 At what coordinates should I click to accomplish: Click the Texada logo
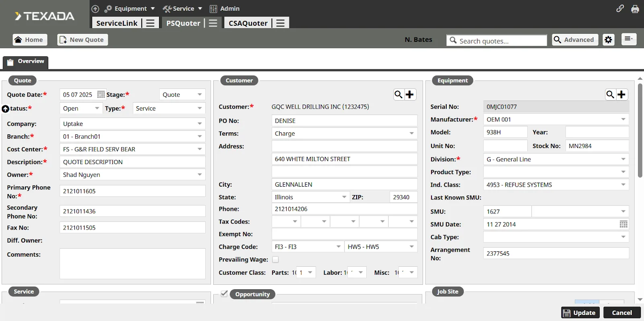pos(44,16)
